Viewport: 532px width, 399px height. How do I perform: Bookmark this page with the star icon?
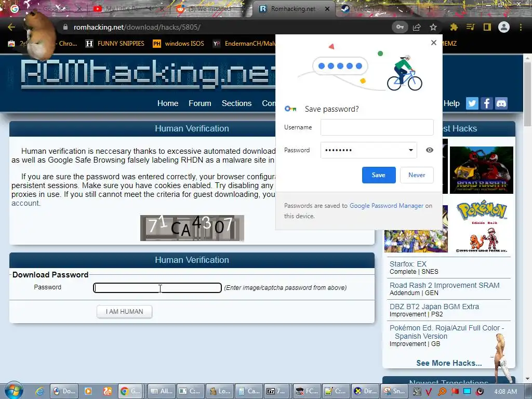tap(433, 27)
